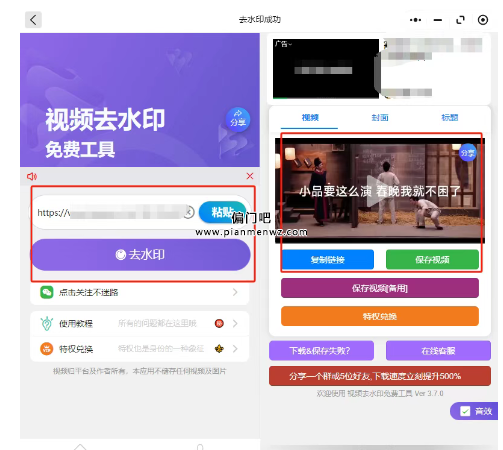Open the 点击关注不迷路 row chevron

click(235, 292)
